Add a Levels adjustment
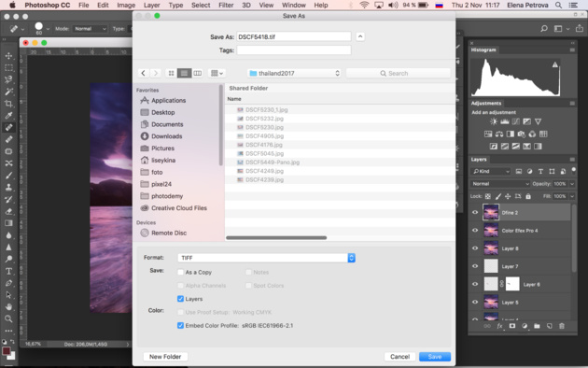The image size is (588, 368). [505, 121]
